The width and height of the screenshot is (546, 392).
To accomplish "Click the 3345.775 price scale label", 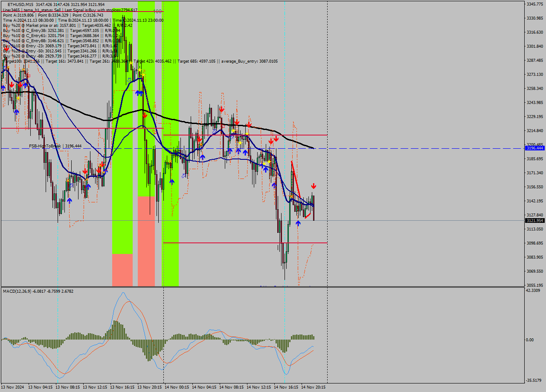I will pyautogui.click(x=536, y=4).
